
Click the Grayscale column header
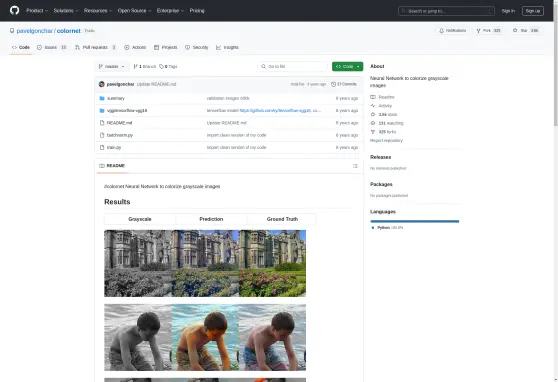140,219
